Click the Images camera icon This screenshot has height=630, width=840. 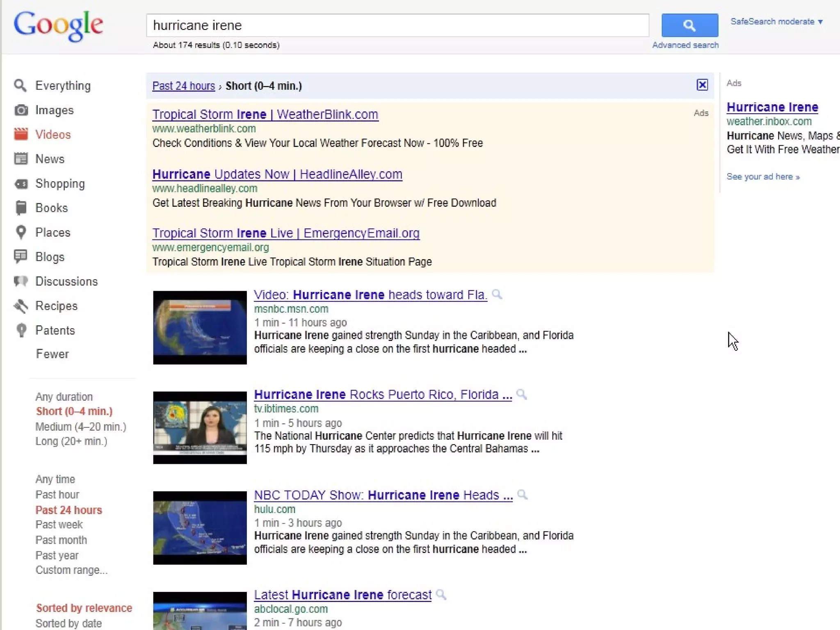point(21,110)
